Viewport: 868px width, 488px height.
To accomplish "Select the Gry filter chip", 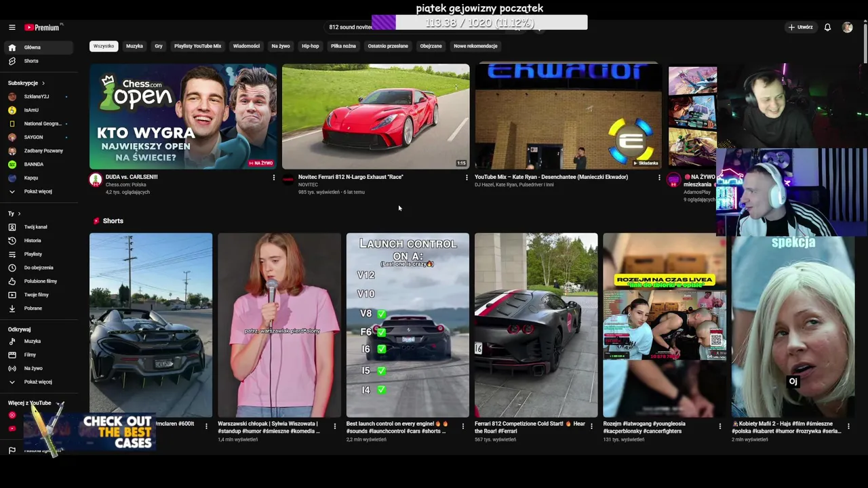I will [159, 46].
